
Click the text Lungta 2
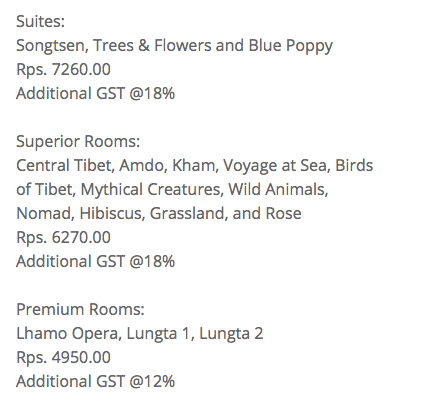tap(231, 334)
